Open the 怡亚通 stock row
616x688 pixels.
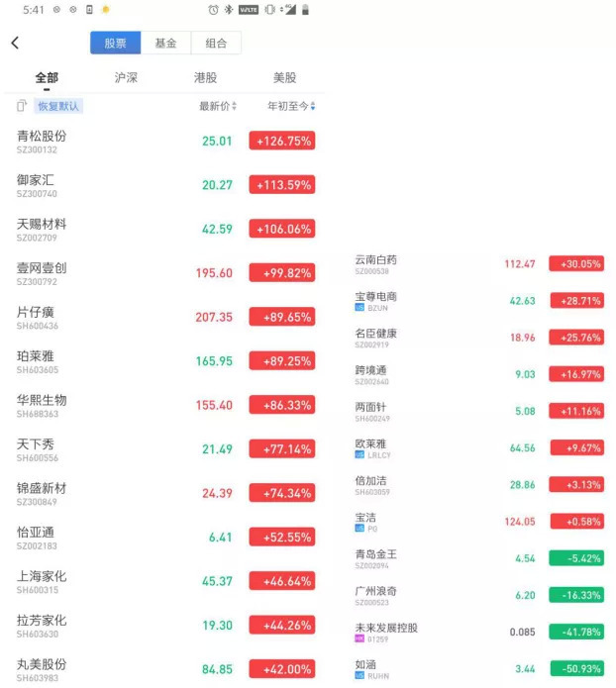(165, 538)
